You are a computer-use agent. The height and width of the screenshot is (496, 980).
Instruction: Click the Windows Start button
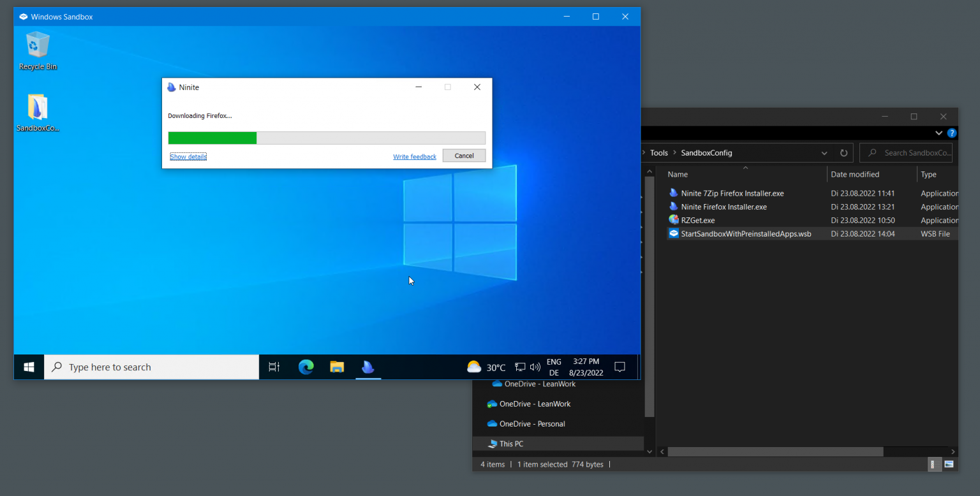[x=29, y=367]
